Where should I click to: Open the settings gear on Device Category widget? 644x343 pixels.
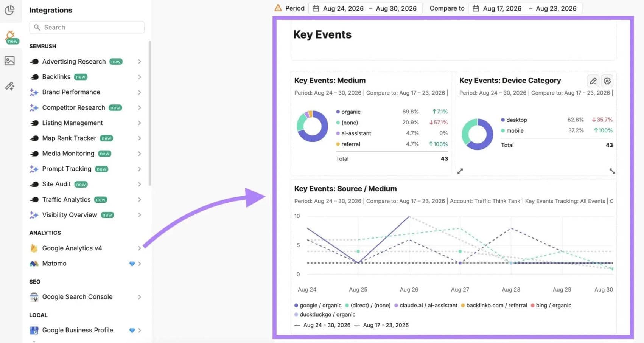(x=607, y=81)
